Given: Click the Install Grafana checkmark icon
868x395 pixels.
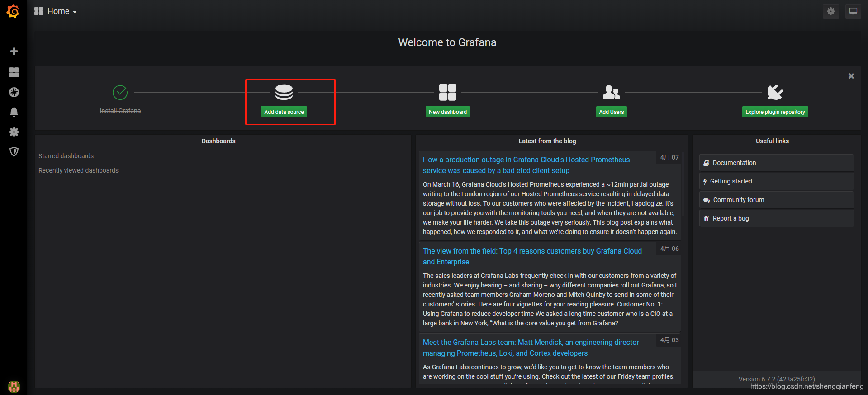Looking at the screenshot, I should (x=120, y=93).
